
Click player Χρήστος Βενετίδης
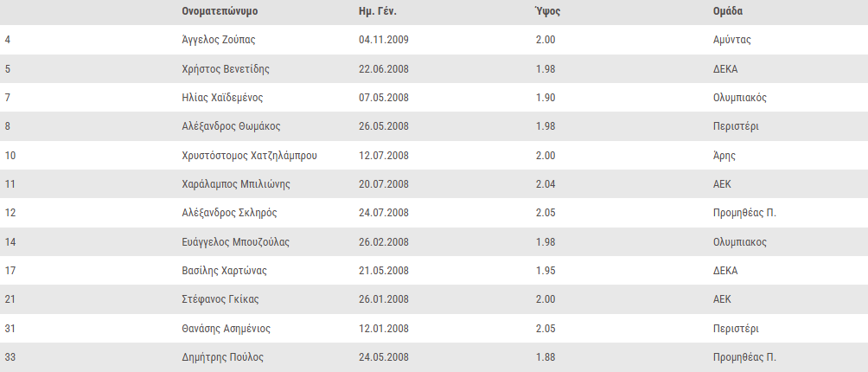point(226,69)
